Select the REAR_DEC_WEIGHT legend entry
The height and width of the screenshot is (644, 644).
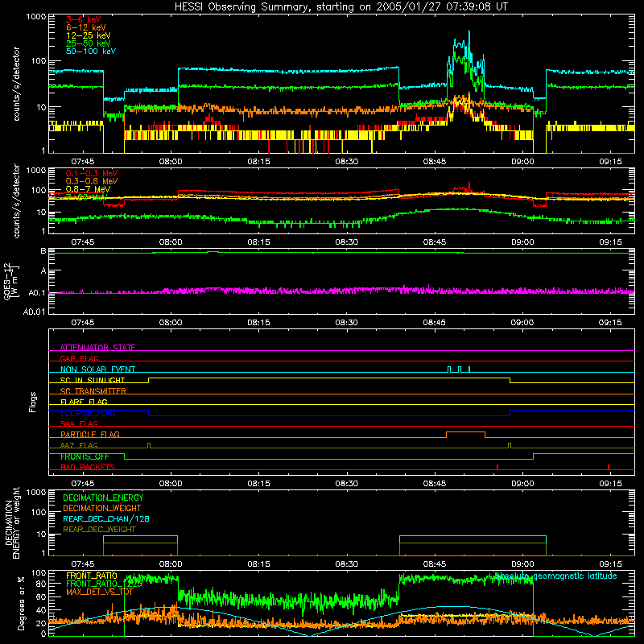pyautogui.click(x=99, y=530)
